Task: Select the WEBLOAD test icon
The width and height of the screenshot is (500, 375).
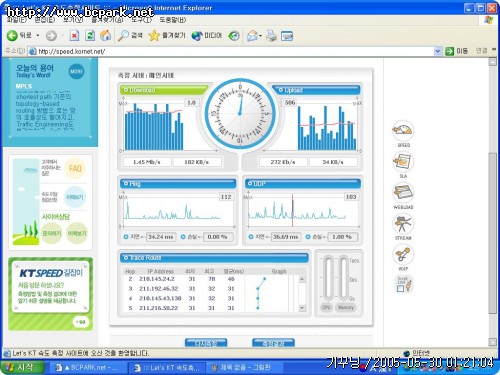Action: pos(403,193)
